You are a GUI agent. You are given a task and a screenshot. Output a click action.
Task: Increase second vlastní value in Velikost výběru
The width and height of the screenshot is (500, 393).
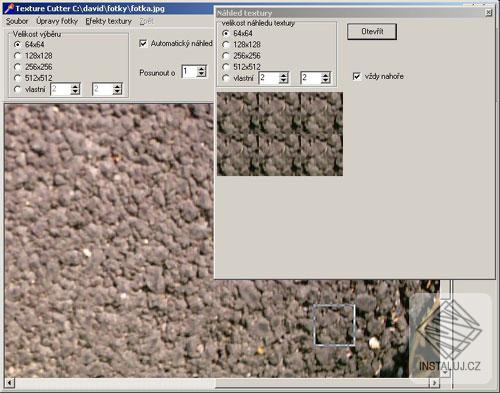(117, 86)
